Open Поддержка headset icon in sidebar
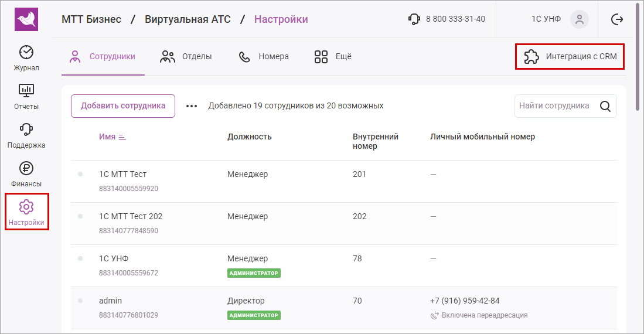The width and height of the screenshot is (644, 334). point(26,129)
